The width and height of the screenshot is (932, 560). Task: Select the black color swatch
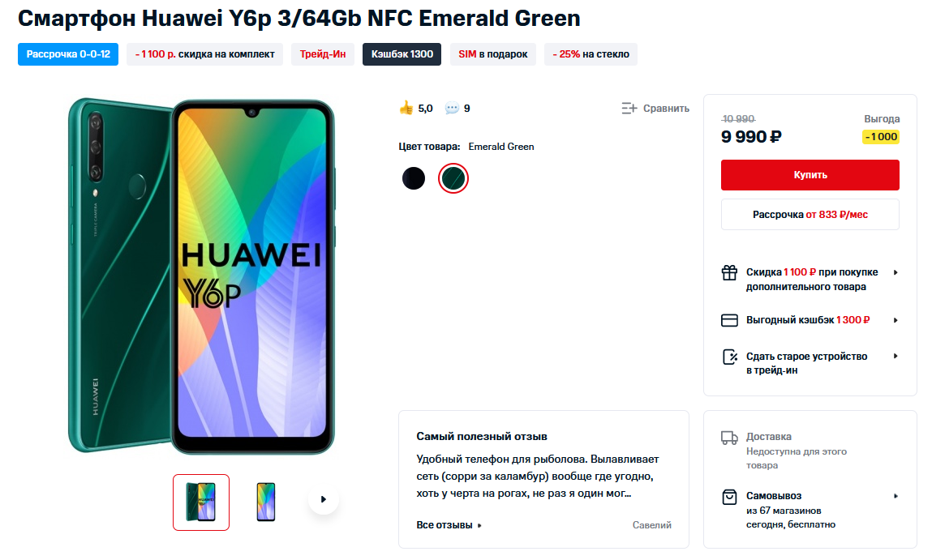pyautogui.click(x=414, y=178)
